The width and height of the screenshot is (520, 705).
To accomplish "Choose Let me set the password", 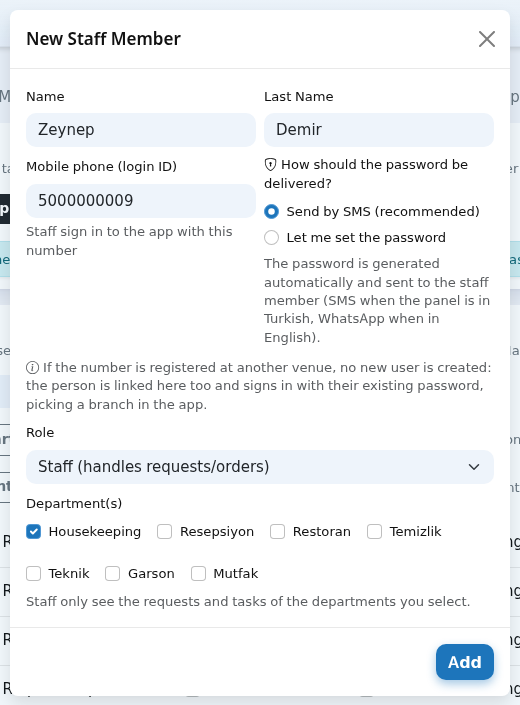I will [271, 237].
